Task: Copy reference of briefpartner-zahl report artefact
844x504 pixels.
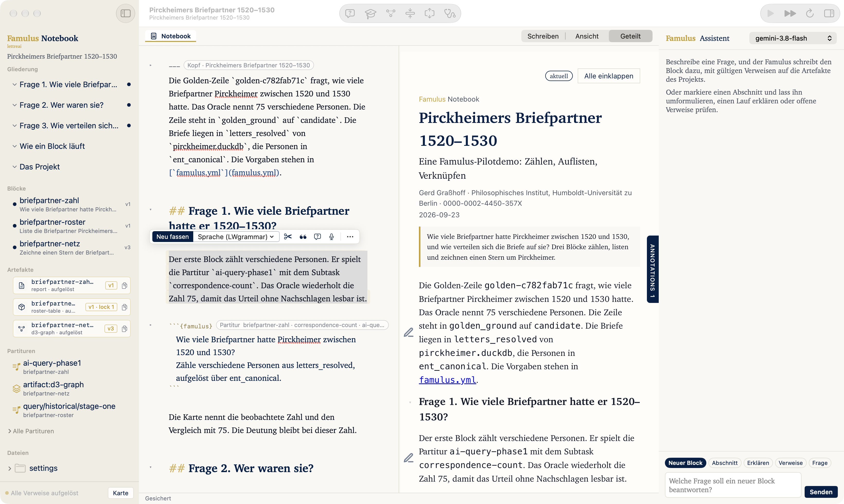Action: coord(124,286)
